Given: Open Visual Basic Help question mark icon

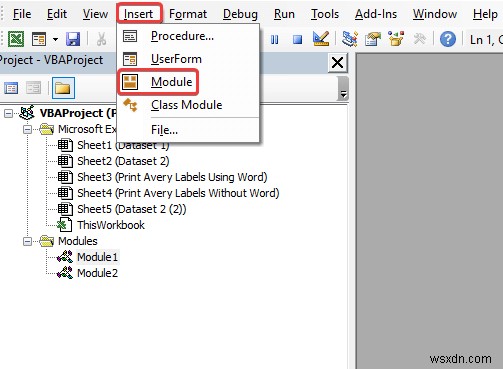Looking at the screenshot, I should click(x=448, y=39).
